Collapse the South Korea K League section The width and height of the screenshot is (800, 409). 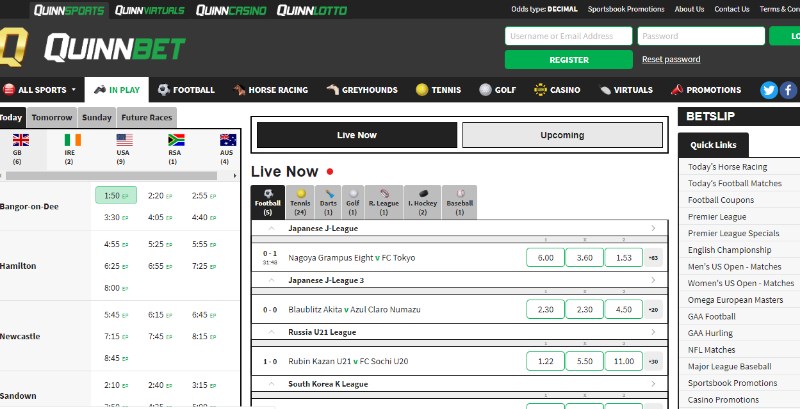271,384
